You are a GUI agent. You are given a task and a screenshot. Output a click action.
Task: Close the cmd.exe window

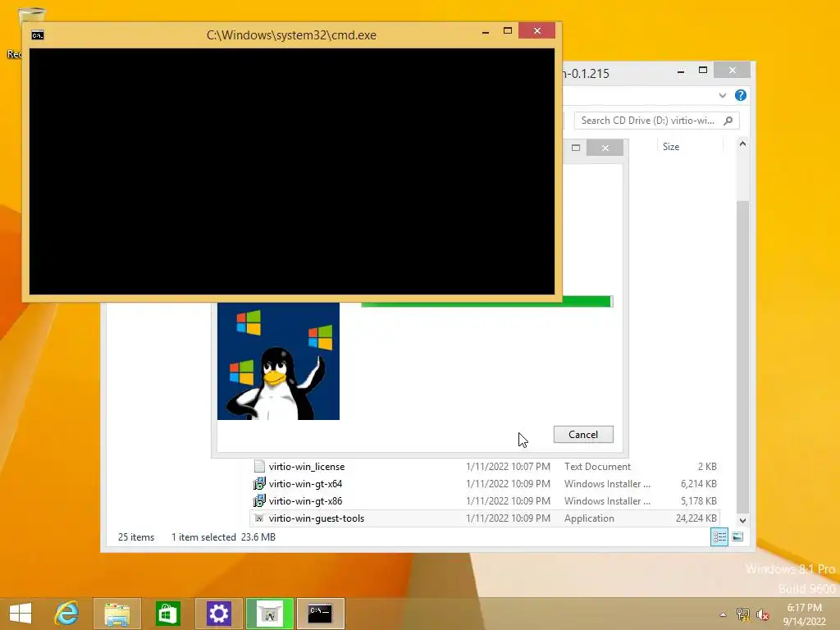tap(536, 31)
